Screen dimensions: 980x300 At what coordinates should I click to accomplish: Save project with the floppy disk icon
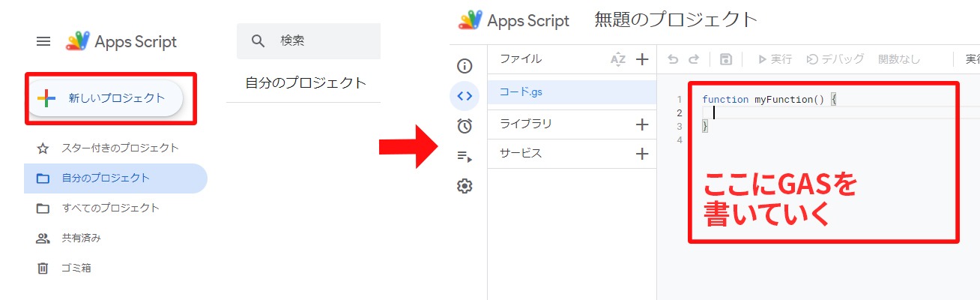[725, 59]
